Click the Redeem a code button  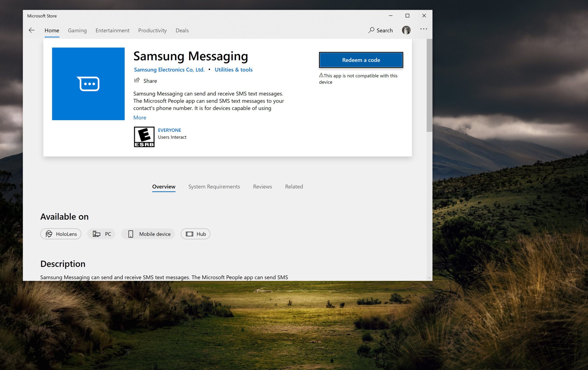pos(361,60)
